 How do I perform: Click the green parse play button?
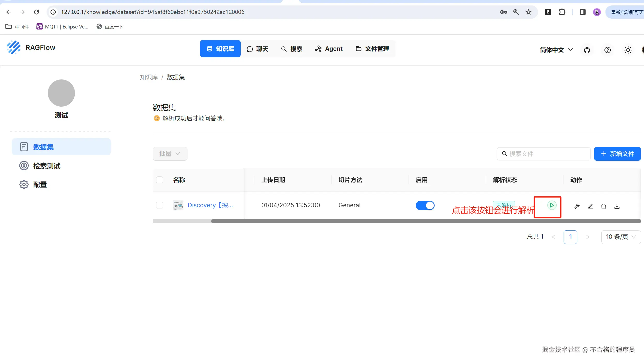pyautogui.click(x=551, y=205)
